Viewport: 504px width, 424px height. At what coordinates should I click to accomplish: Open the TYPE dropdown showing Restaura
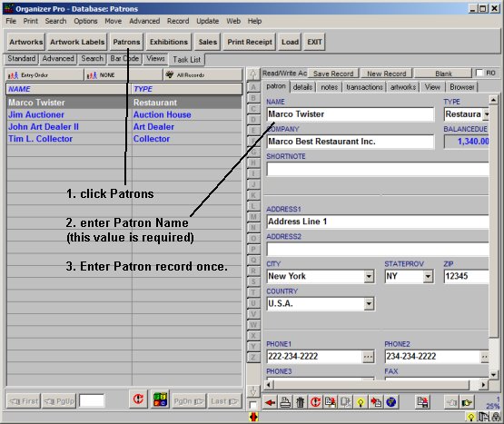click(486, 114)
